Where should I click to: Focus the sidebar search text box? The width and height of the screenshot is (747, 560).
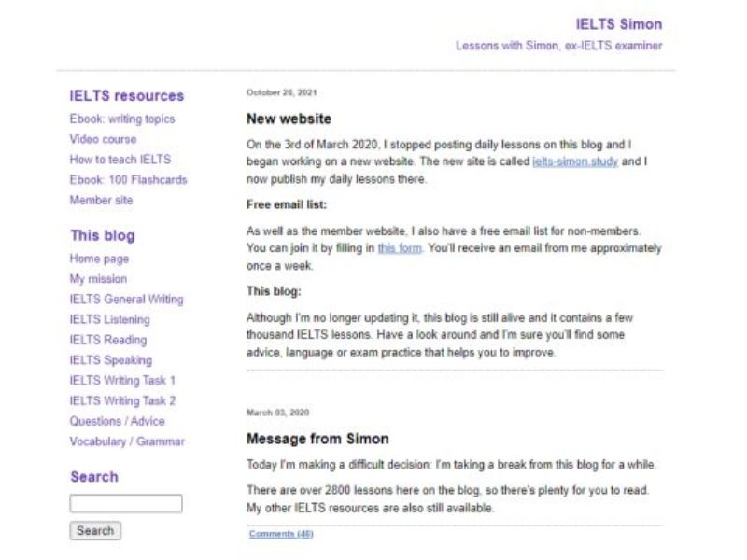[x=126, y=503]
